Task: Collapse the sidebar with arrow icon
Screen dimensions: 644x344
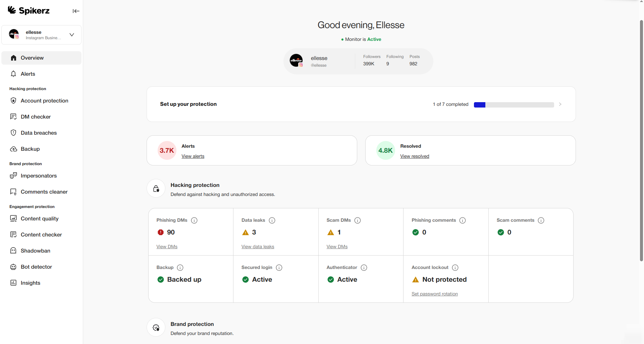Action: 76,11
